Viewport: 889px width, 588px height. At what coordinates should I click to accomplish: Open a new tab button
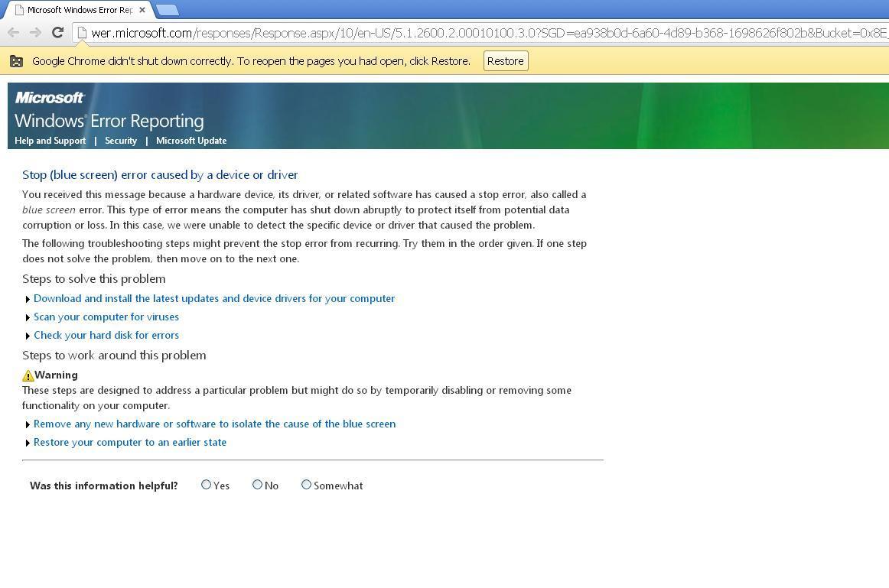[x=167, y=10]
